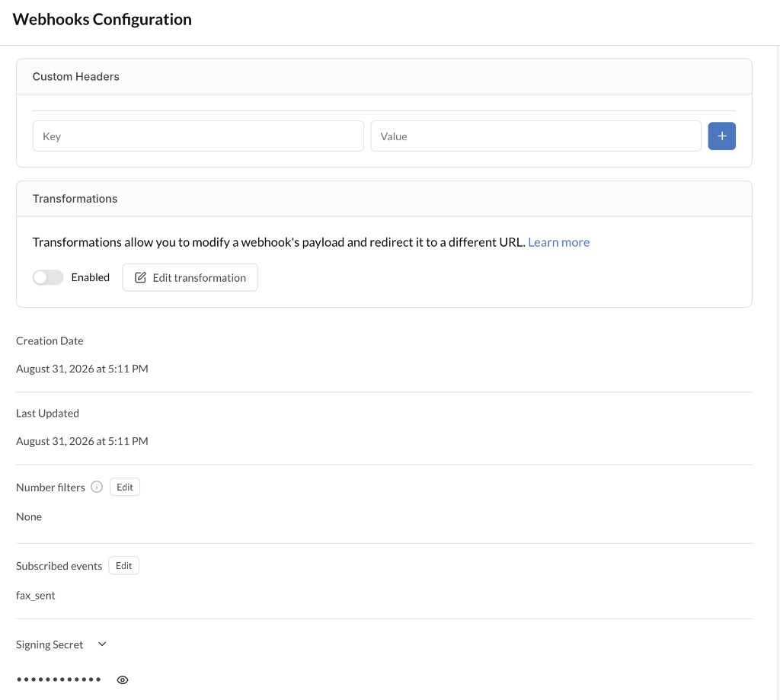Select the fax_sent event text
Screen dimensions: 780x700
35,595
